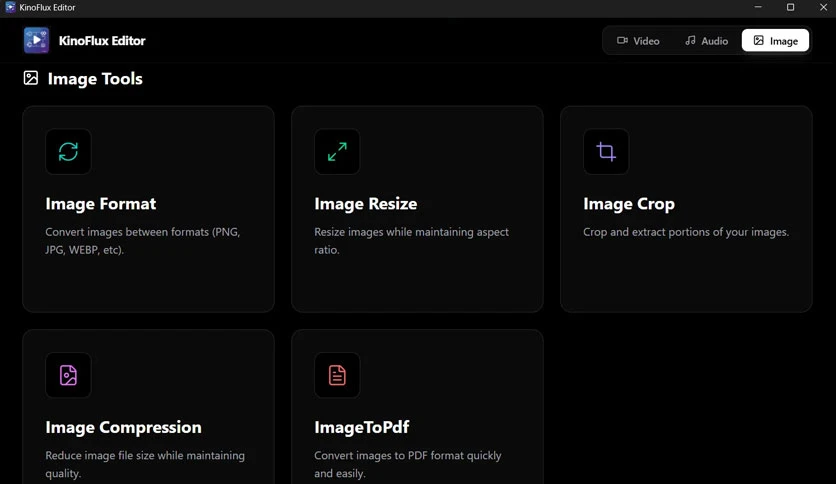The width and height of the screenshot is (836, 484).
Task: Click 'Resize images while maintaining aspect ratio' text
Action: tap(412, 241)
